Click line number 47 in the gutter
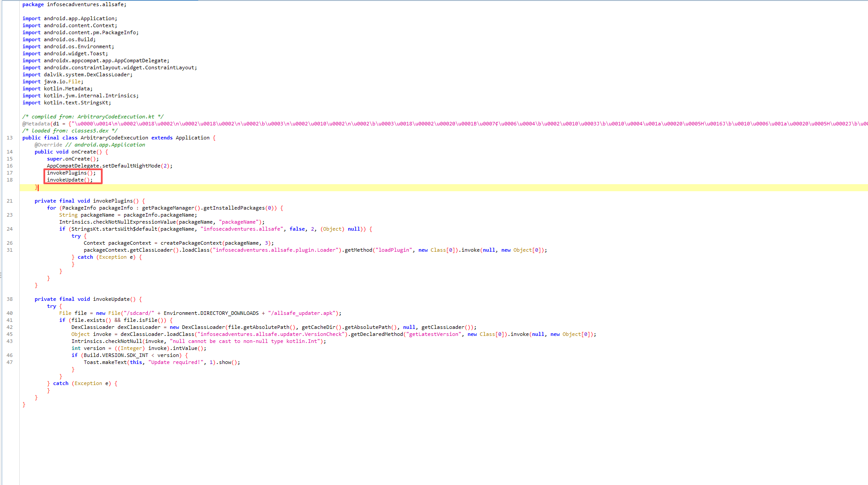Viewport: 868px width, 485px height. pos(10,362)
